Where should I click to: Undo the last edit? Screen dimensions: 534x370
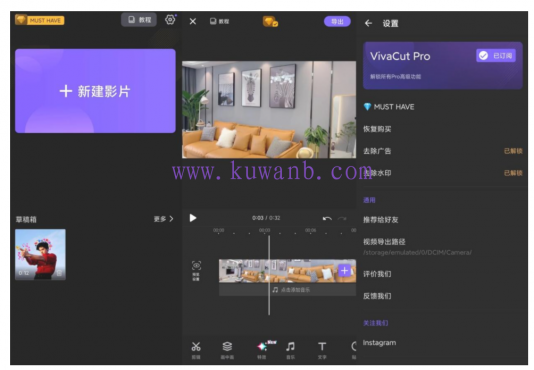click(x=327, y=218)
